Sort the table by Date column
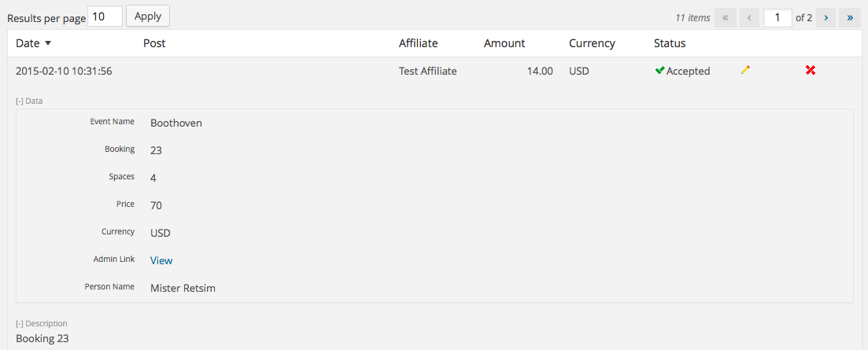The image size is (868, 350). tap(28, 43)
